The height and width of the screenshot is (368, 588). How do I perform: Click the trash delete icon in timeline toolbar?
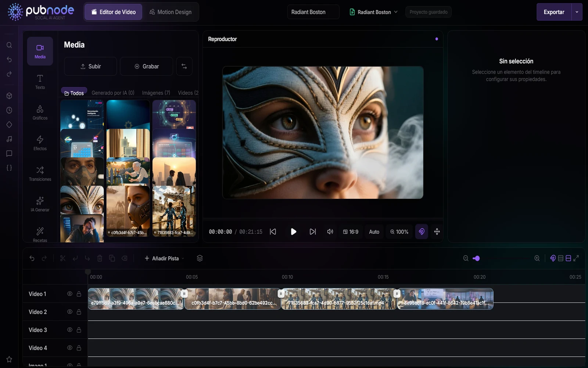point(100,258)
